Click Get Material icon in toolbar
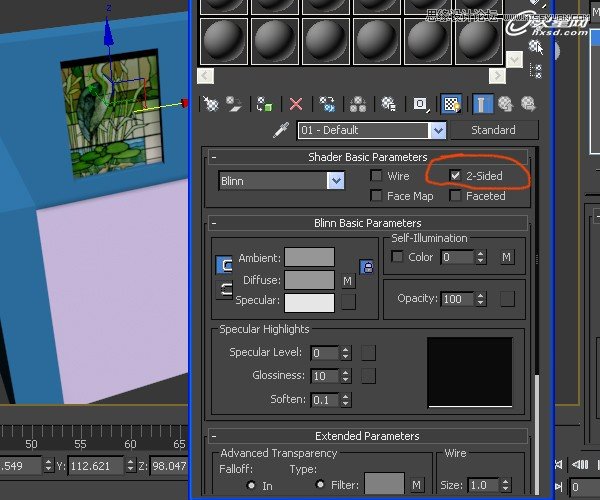This screenshot has height=500, width=600. tap(211, 104)
